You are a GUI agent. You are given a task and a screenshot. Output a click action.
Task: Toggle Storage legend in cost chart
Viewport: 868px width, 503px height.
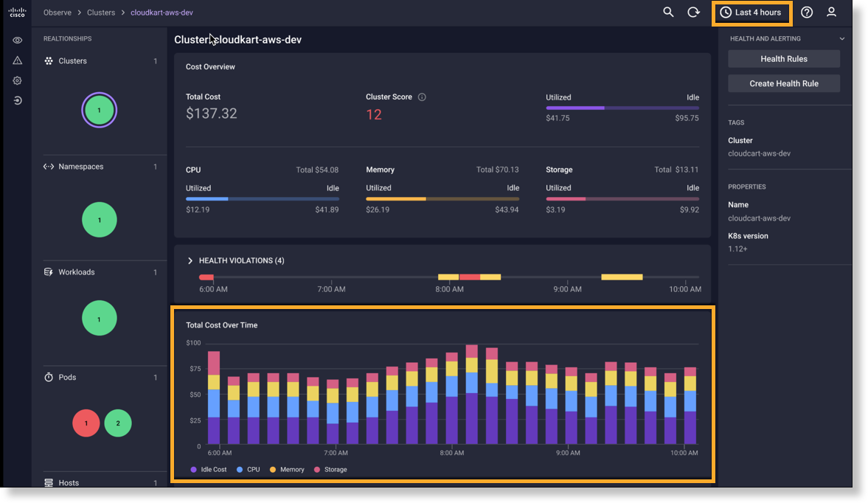pyautogui.click(x=330, y=470)
